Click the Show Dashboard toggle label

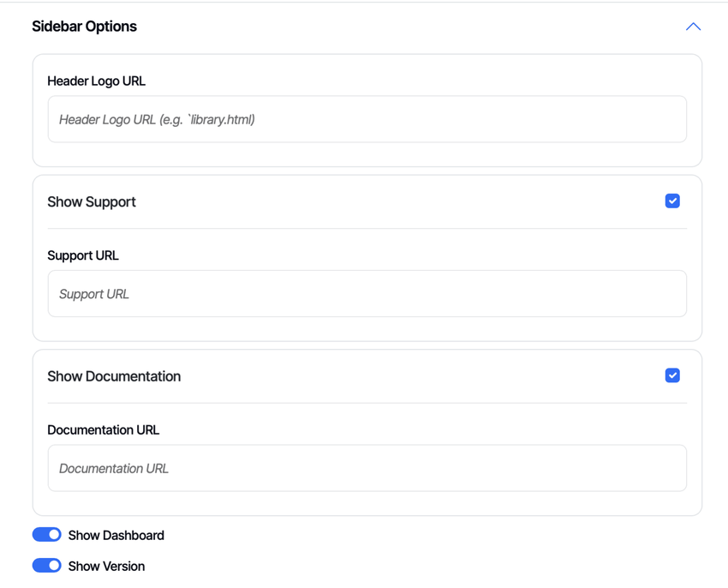point(116,536)
